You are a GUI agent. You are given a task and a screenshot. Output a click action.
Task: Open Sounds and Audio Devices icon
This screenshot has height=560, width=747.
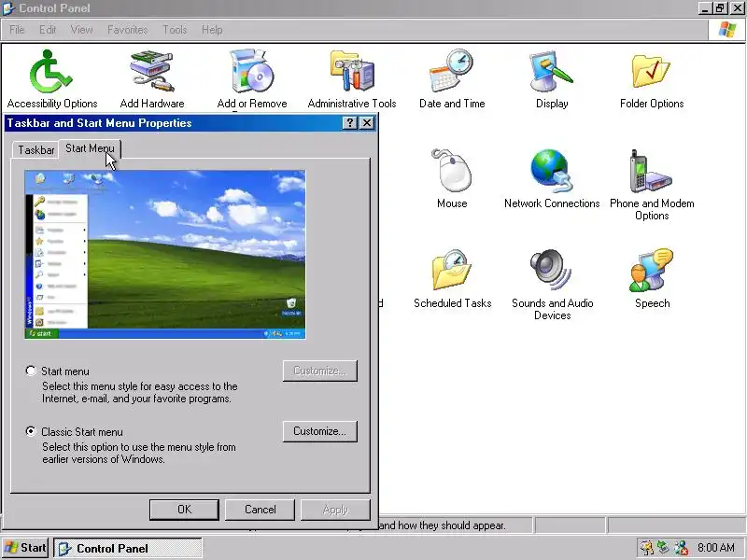tap(552, 270)
